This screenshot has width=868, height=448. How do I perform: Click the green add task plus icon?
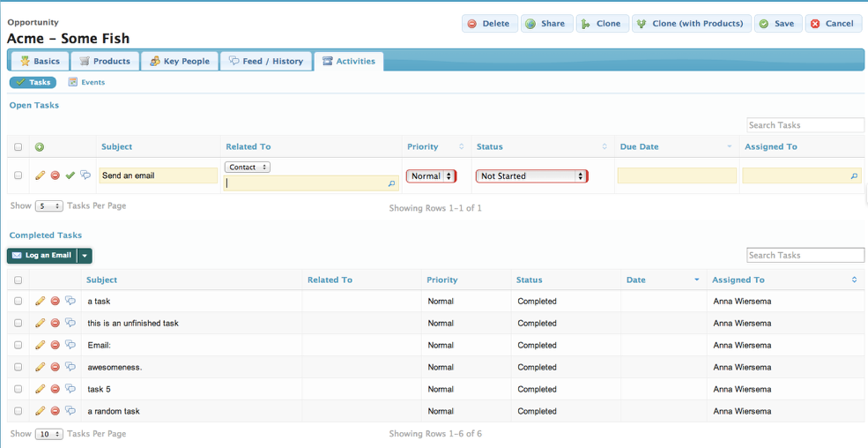pos(40,147)
